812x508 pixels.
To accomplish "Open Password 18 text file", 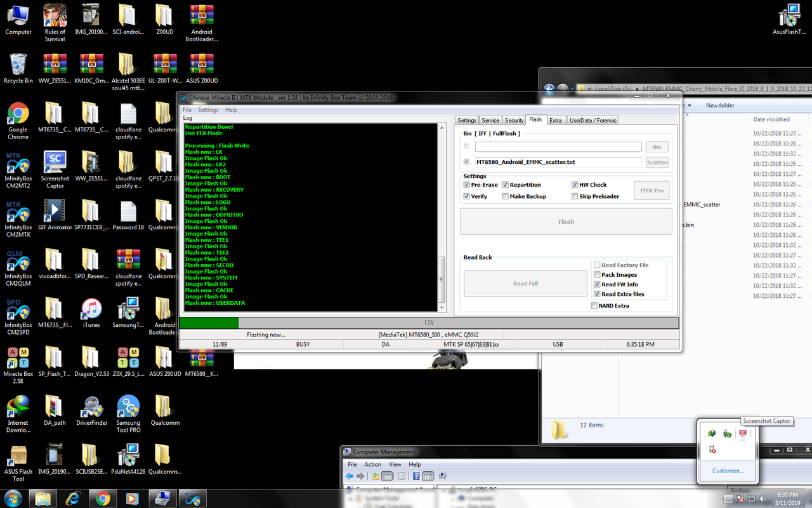I will [x=128, y=215].
